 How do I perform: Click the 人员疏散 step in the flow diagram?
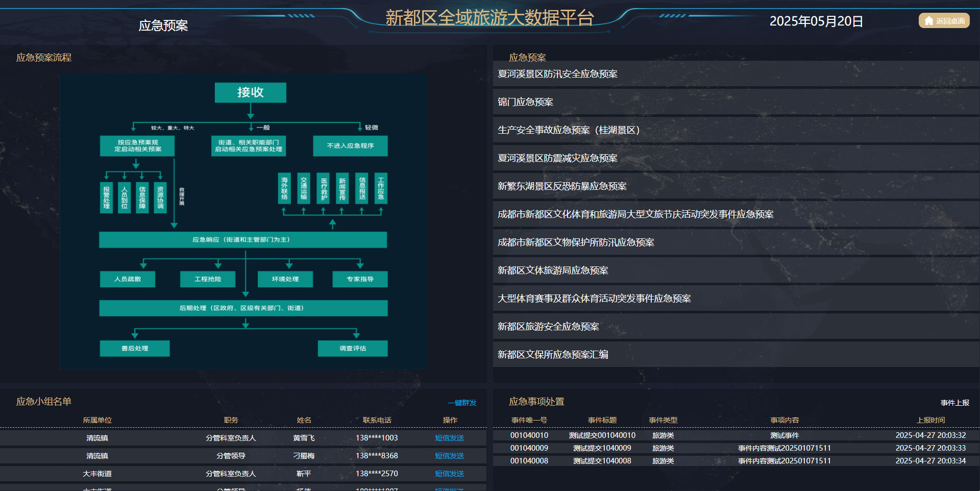tap(127, 279)
